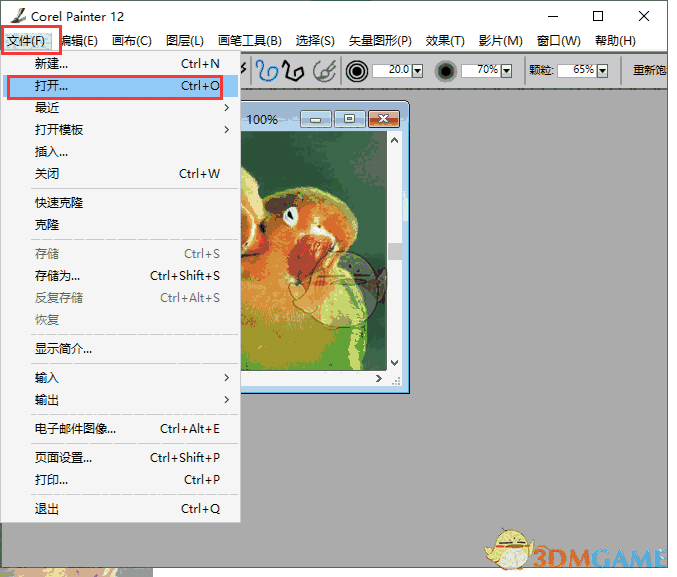Click the parrot image canvas
The width and height of the screenshot is (677, 577).
314,251
